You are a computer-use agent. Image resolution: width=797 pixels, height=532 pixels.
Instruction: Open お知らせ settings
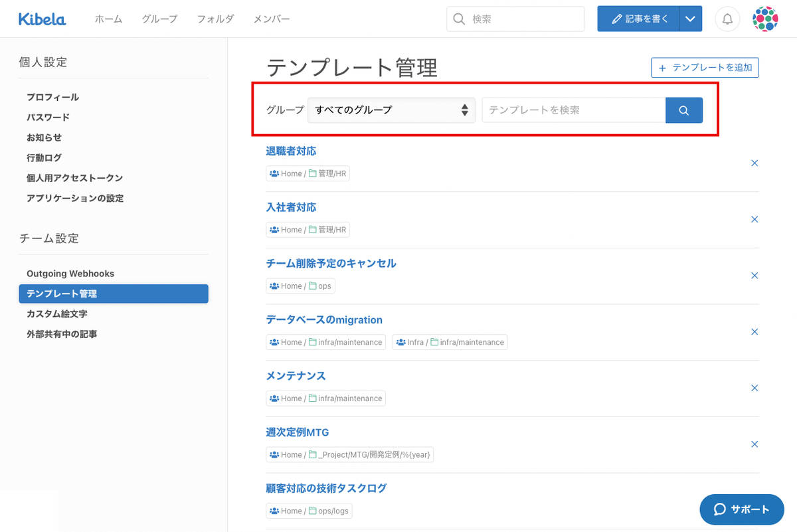44,137
